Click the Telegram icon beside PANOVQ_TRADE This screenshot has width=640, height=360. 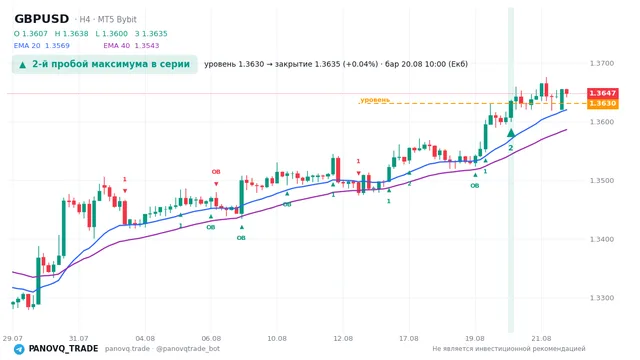click(19, 349)
